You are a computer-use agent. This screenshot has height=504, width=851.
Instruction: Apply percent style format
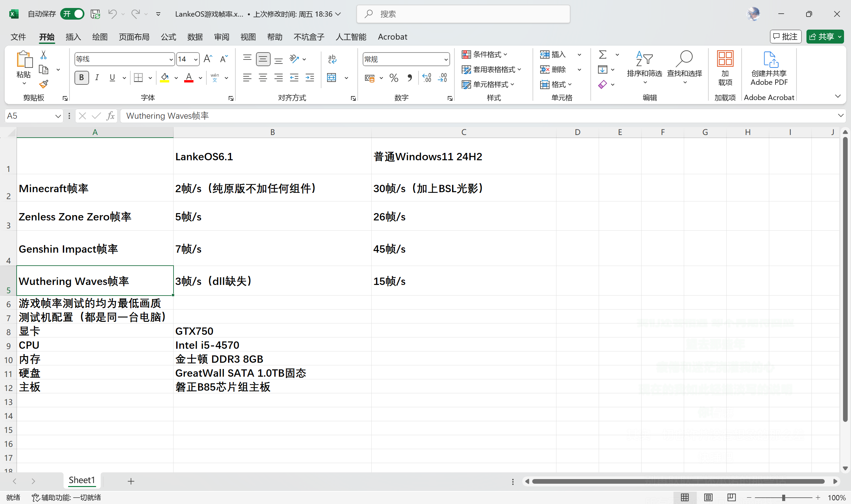[x=394, y=78]
